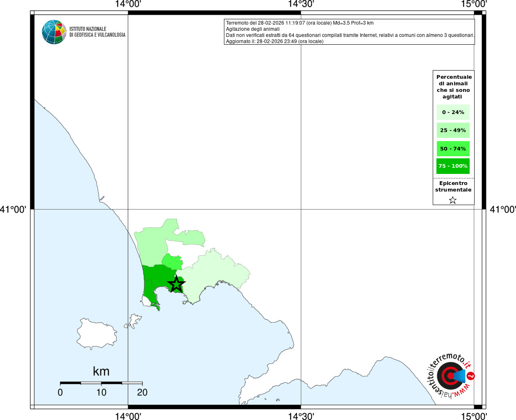Viewport: 516px width, 420px height.
Task: Click the 'km' scale bar label
Action: (x=101, y=371)
